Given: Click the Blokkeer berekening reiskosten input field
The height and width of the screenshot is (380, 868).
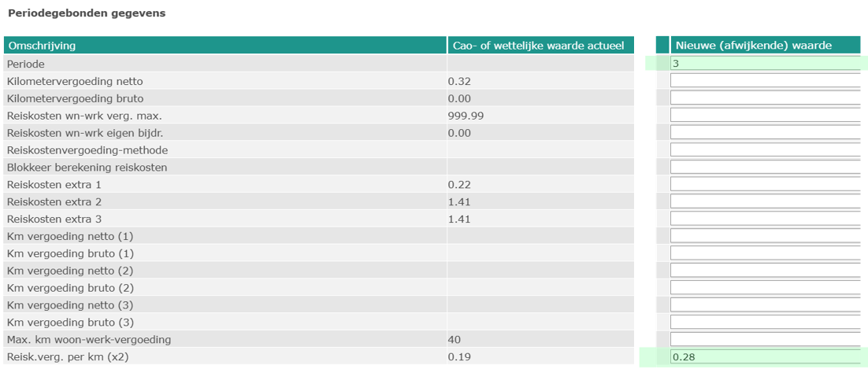Looking at the screenshot, I should (x=764, y=168).
